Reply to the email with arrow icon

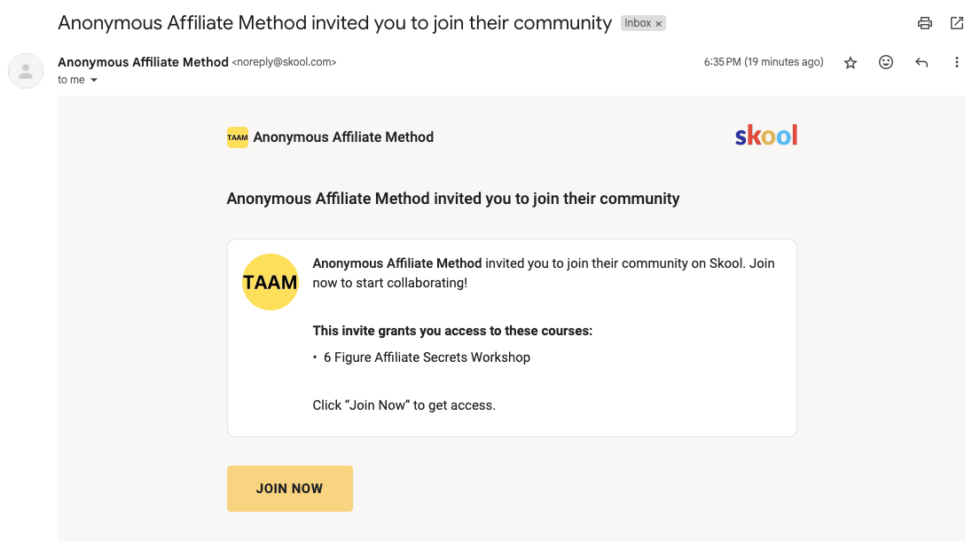[x=921, y=62]
